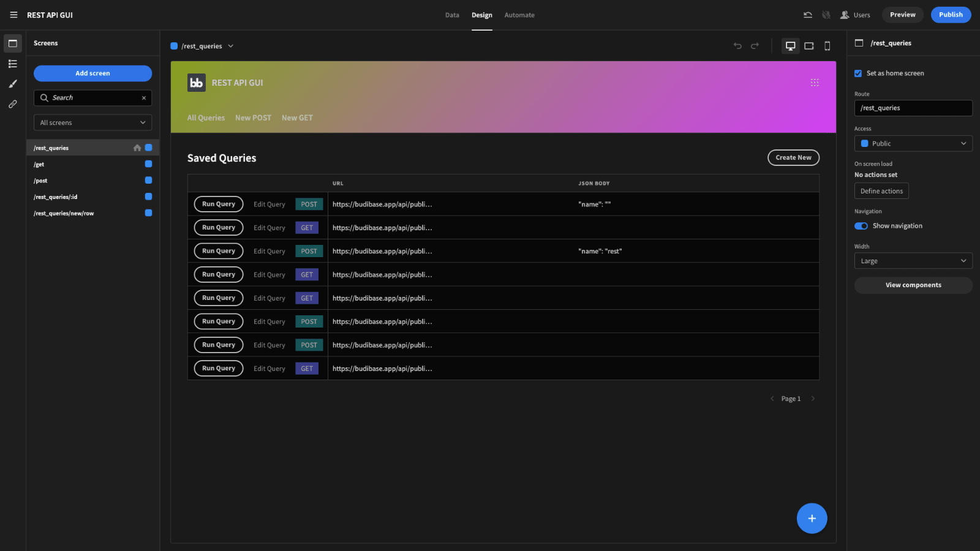This screenshot has width=980, height=551.
Task: Toggle Show navigation switch
Action: point(861,226)
